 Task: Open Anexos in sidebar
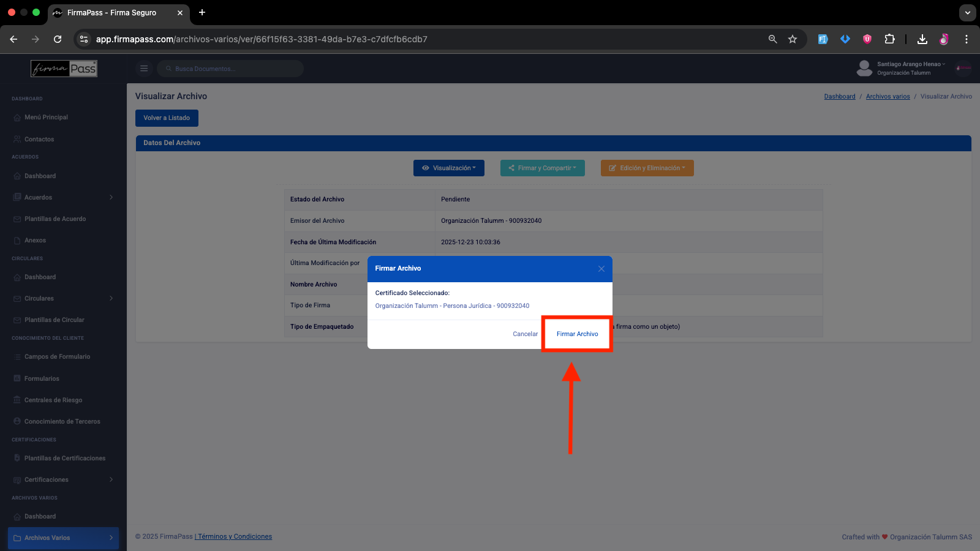[x=35, y=240]
